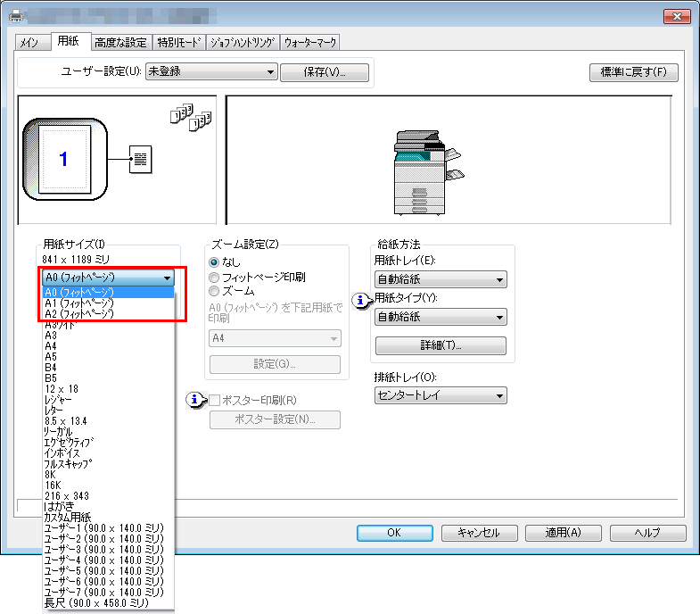Expand the 用紙トレイ dropdown

coord(441,280)
